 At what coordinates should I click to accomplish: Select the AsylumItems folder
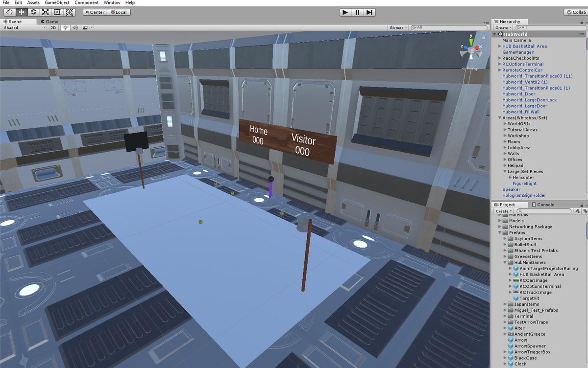coord(525,239)
